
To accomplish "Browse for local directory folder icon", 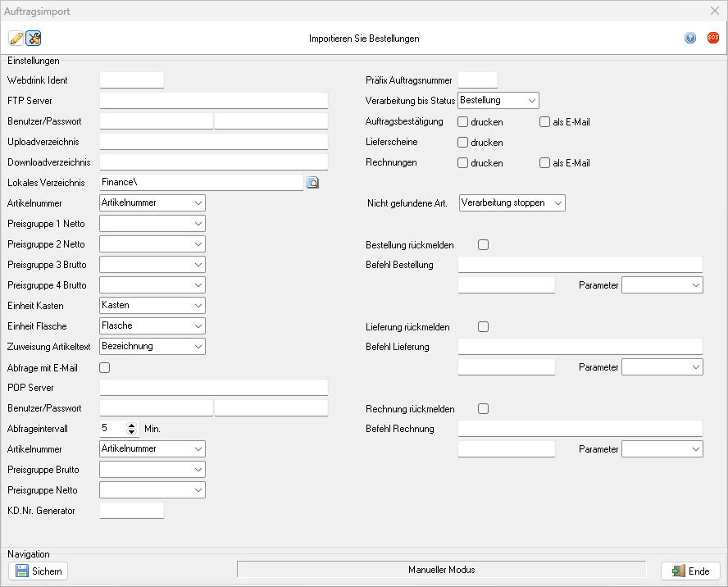I will 312,183.
